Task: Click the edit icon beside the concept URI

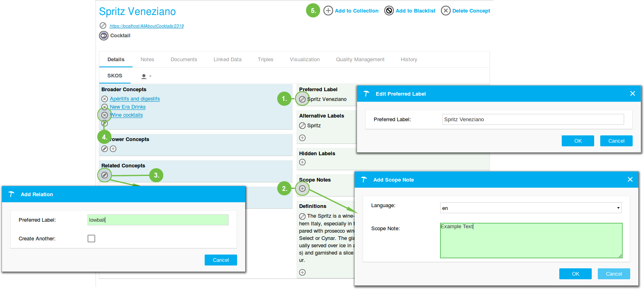Action: point(103,26)
